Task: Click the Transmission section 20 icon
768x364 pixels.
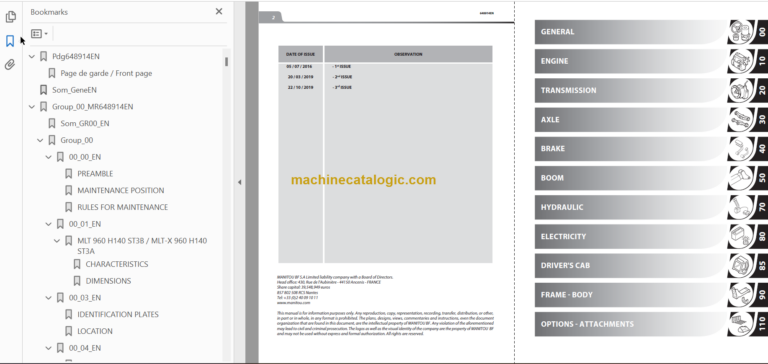Action: [x=741, y=90]
